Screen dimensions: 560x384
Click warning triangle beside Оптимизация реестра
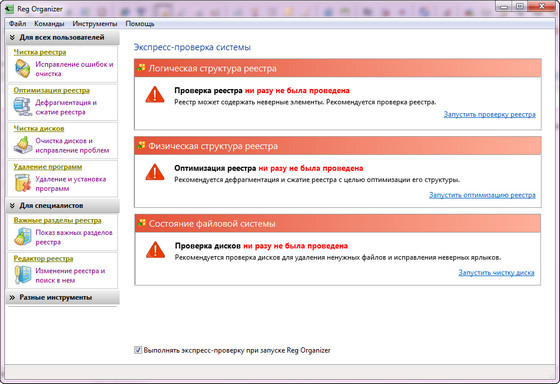point(155,172)
